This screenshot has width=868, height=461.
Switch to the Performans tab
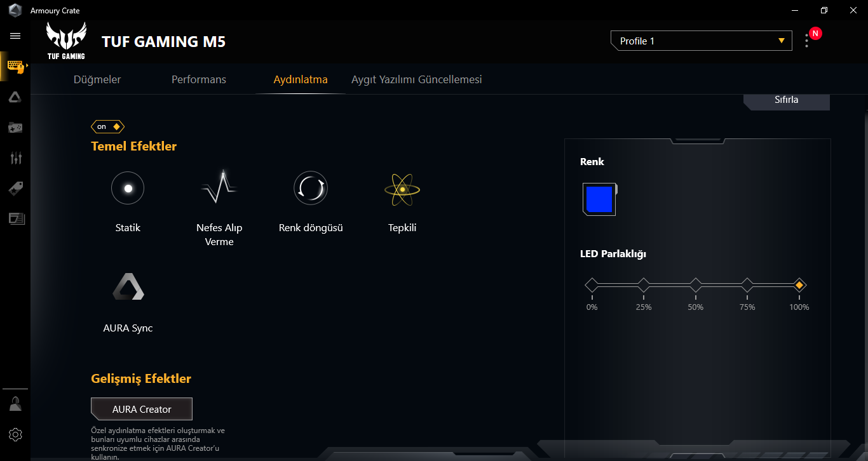(199, 79)
